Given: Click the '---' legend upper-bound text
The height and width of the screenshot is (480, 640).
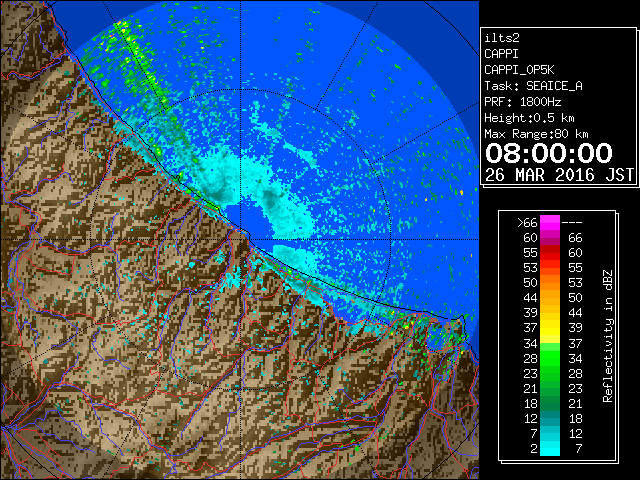Looking at the screenshot, I should tap(572, 223).
